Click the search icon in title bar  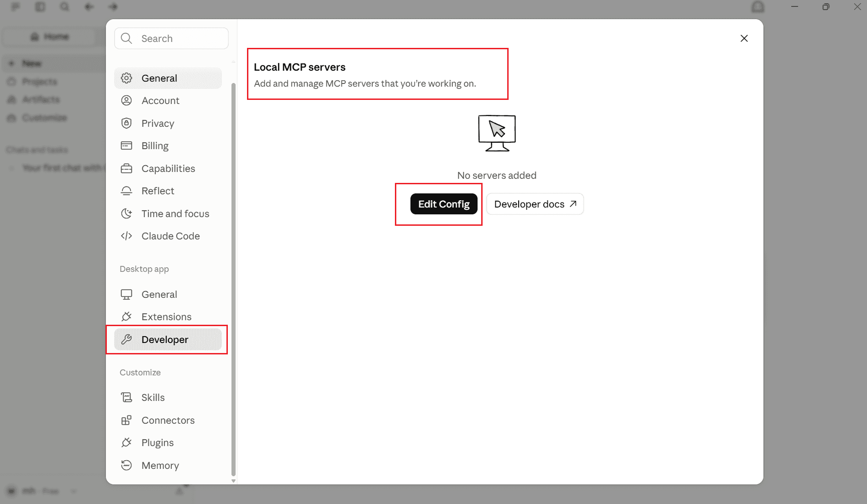[x=65, y=7]
